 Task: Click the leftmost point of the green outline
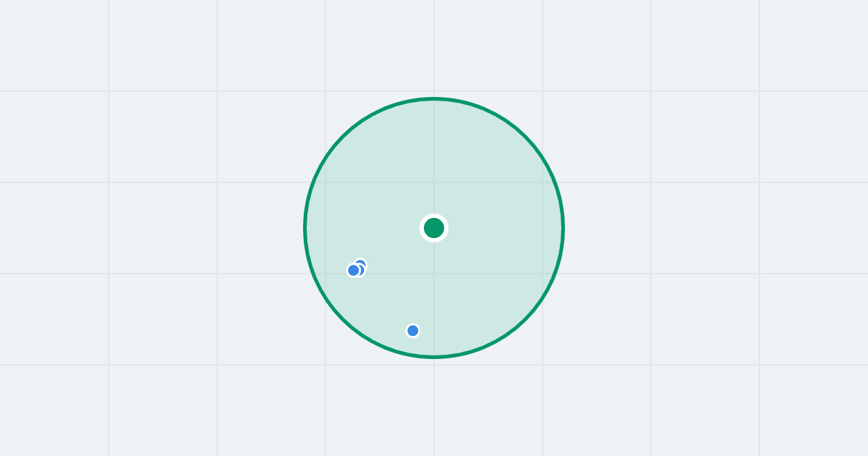(305, 228)
